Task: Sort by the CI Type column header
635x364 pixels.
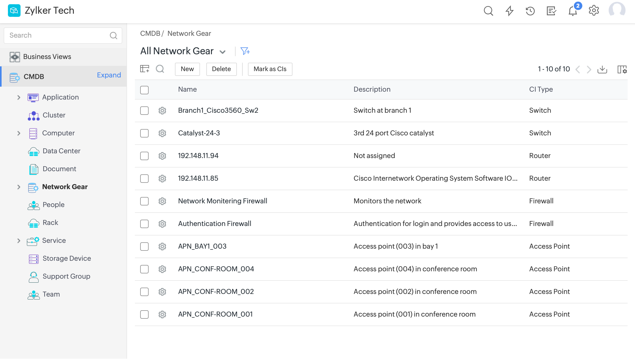Action: pyautogui.click(x=541, y=89)
